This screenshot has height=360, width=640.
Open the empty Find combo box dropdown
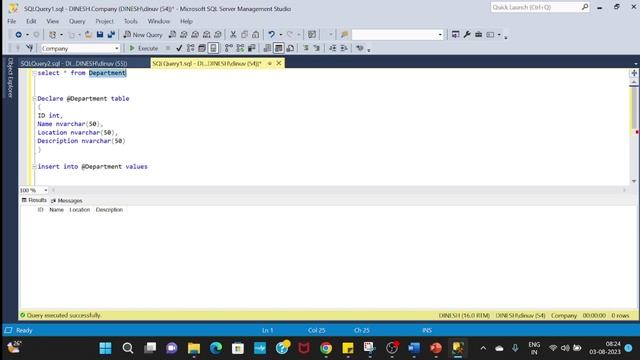[440, 35]
